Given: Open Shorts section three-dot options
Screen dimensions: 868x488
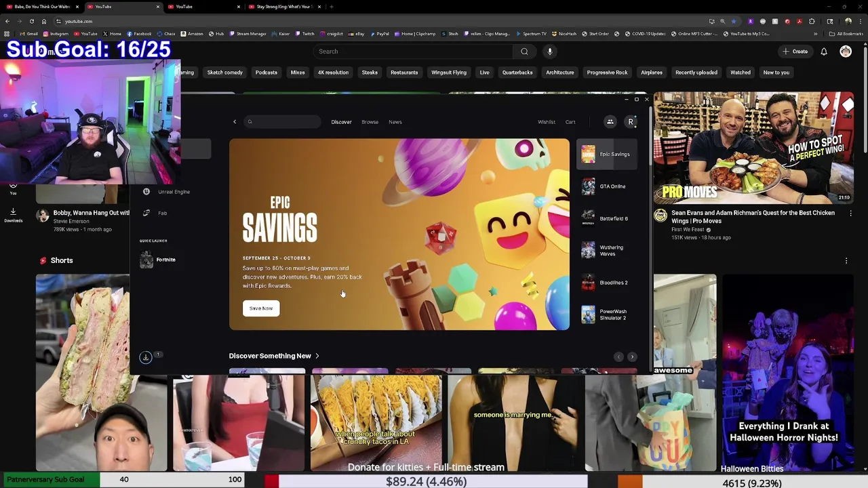Looking at the screenshot, I should pyautogui.click(x=846, y=260).
